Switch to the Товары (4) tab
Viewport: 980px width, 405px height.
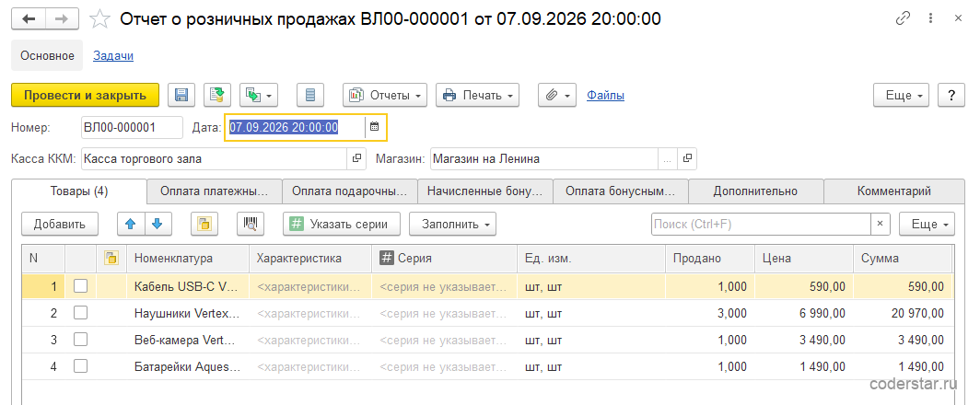[79, 191]
